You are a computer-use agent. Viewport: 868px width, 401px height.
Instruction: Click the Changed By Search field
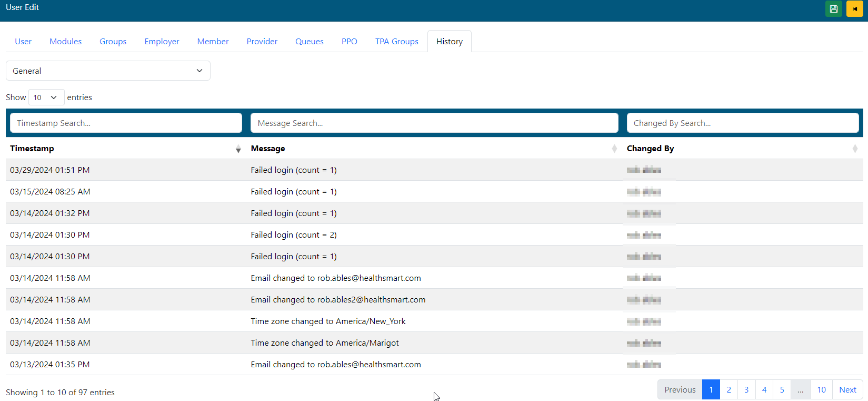click(x=742, y=123)
